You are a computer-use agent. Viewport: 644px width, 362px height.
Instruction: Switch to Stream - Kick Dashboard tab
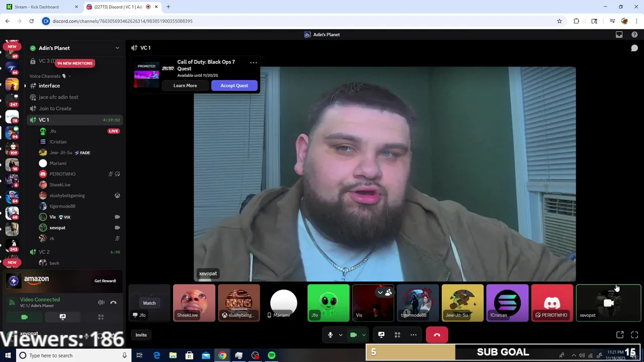42,7
